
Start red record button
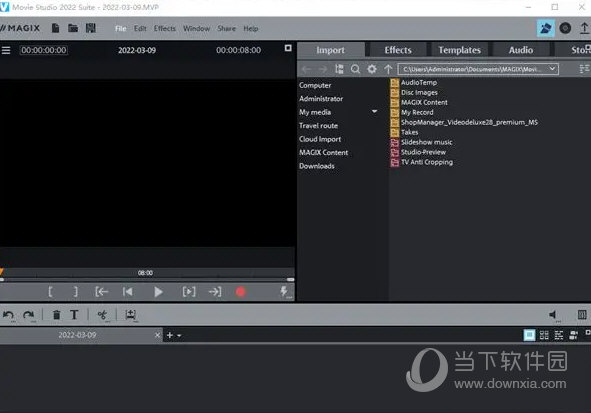(240, 292)
